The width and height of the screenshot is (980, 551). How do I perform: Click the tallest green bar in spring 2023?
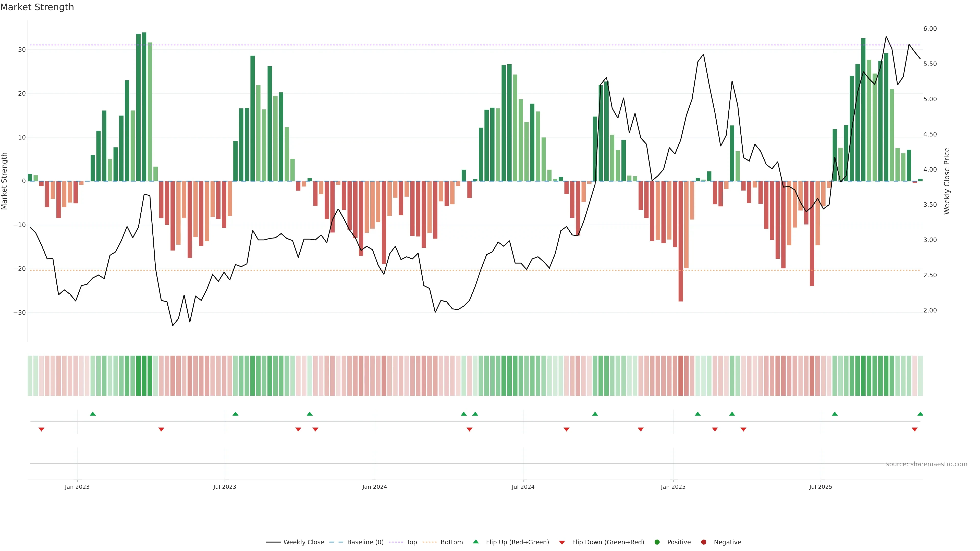(144, 106)
